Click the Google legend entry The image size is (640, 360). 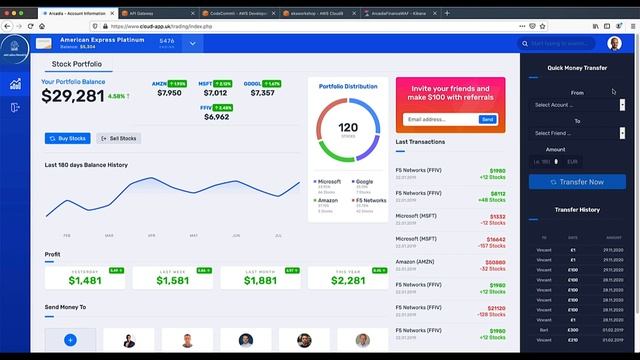362,187
